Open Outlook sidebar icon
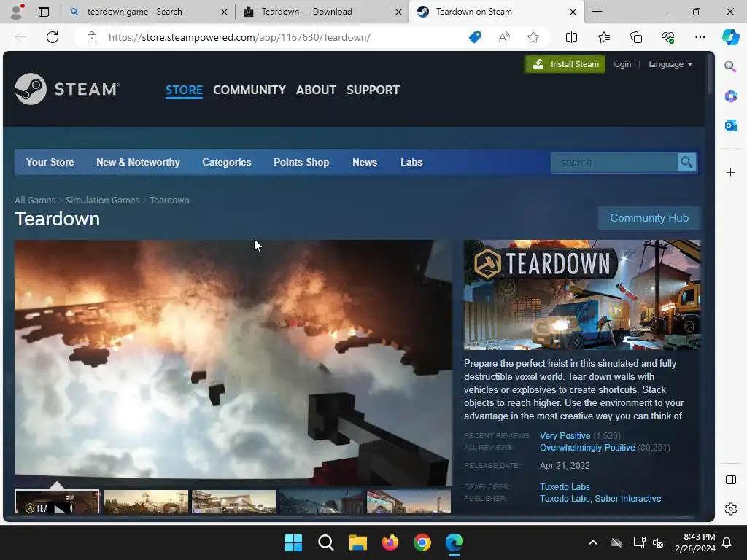 pos(730,125)
